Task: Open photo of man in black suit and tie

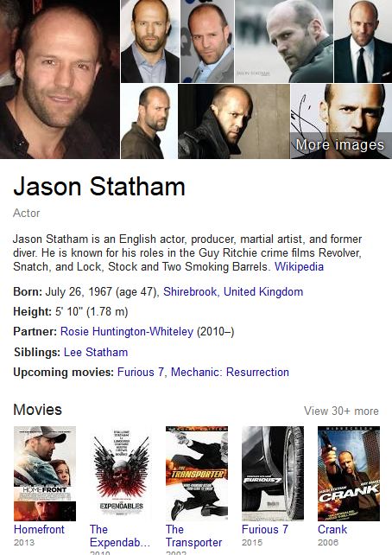Action: (363, 41)
